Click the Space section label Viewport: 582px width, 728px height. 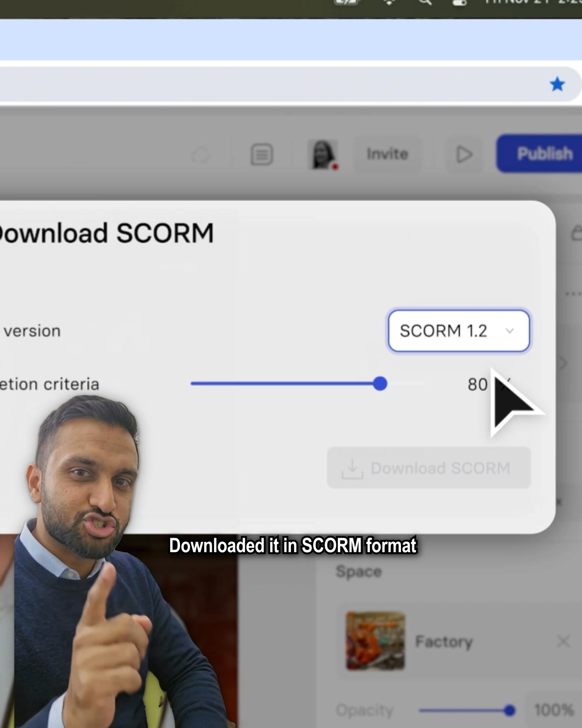pyautogui.click(x=359, y=572)
